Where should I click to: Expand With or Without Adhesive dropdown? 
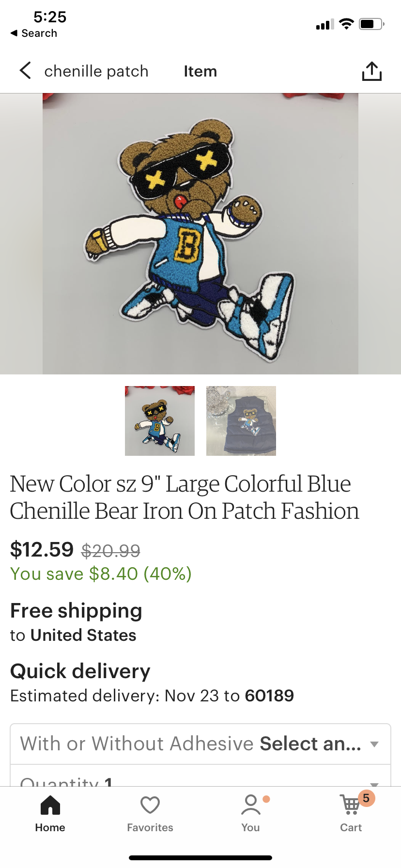pos(200,744)
